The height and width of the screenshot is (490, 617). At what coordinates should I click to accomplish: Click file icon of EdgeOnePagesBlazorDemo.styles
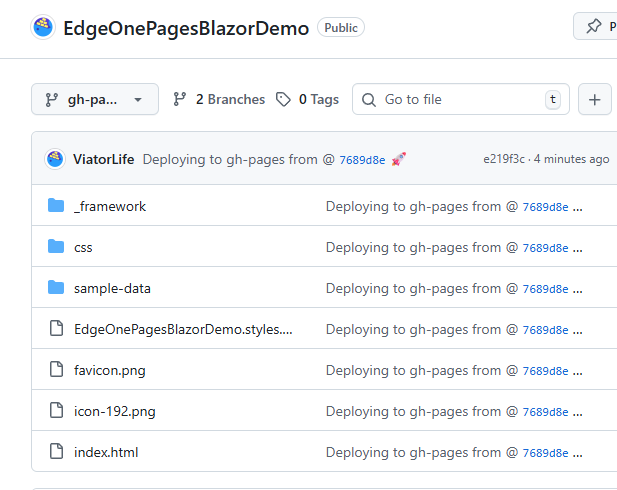(x=56, y=328)
